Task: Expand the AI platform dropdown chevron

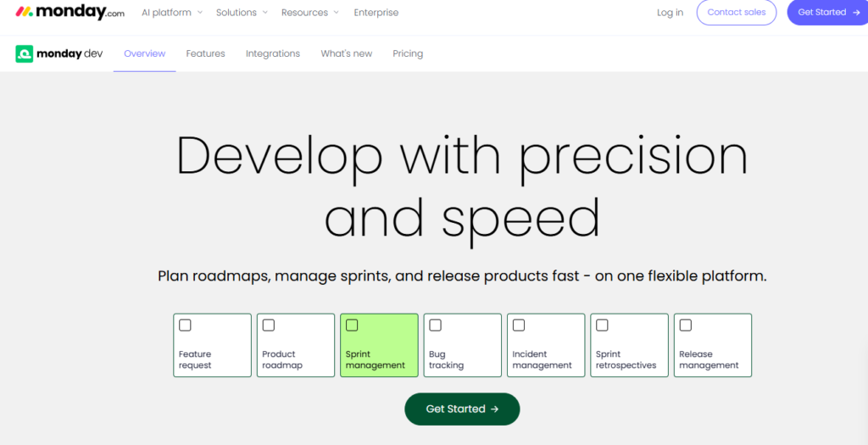Action: point(200,12)
